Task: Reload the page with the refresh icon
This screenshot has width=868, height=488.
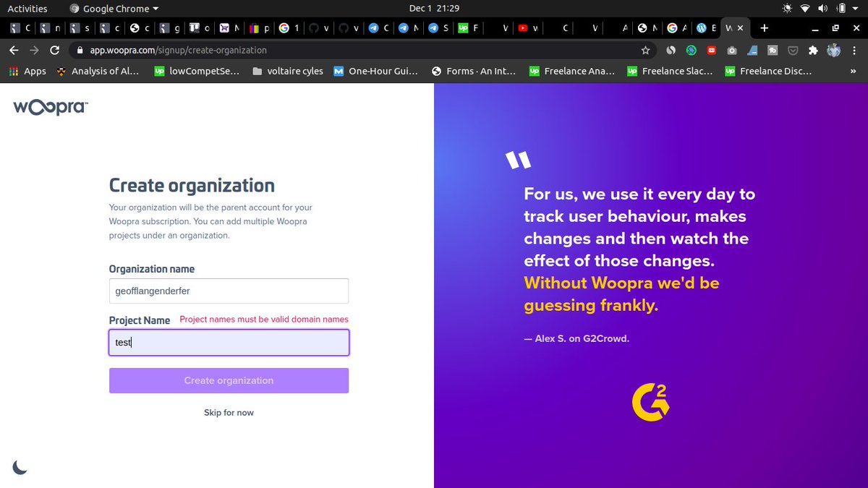Action: click(x=54, y=51)
